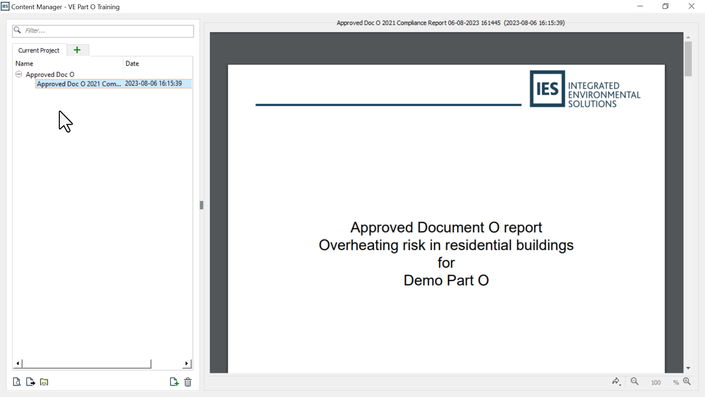This screenshot has height=397, width=705.
Task: Click the Filter input field
Action: pyautogui.click(x=103, y=31)
